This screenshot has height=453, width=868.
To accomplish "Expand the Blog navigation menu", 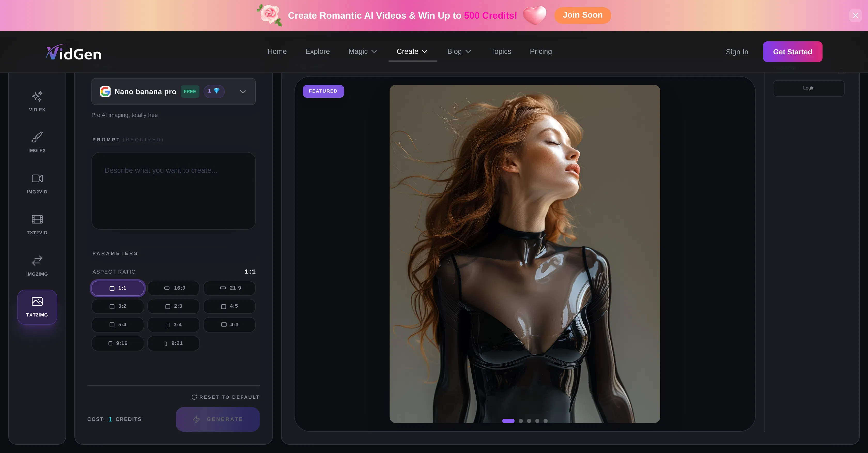I will tap(459, 51).
